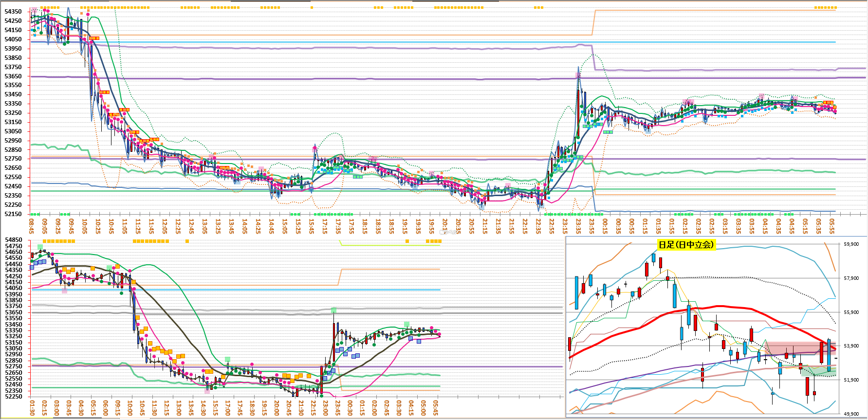Click the 59,900 price label on daily chart
The image size is (868, 420).
click(x=851, y=244)
